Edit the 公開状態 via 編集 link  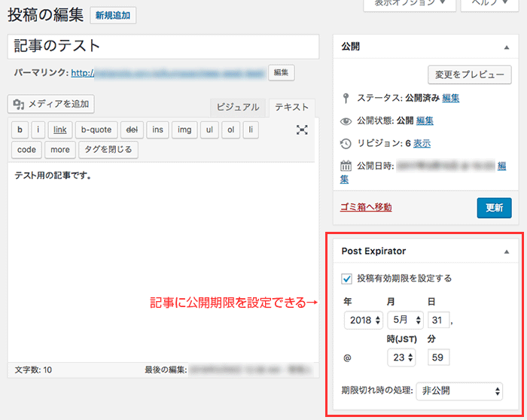tap(425, 121)
